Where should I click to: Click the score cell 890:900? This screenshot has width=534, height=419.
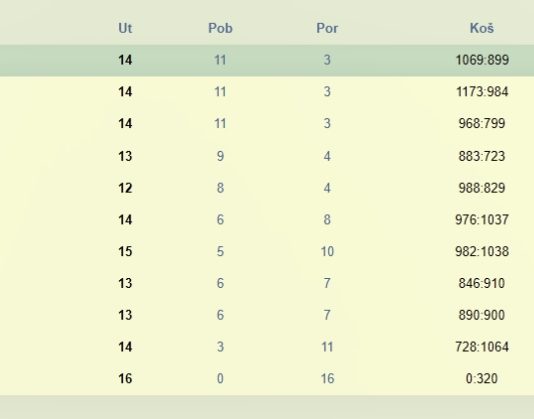coord(482,315)
